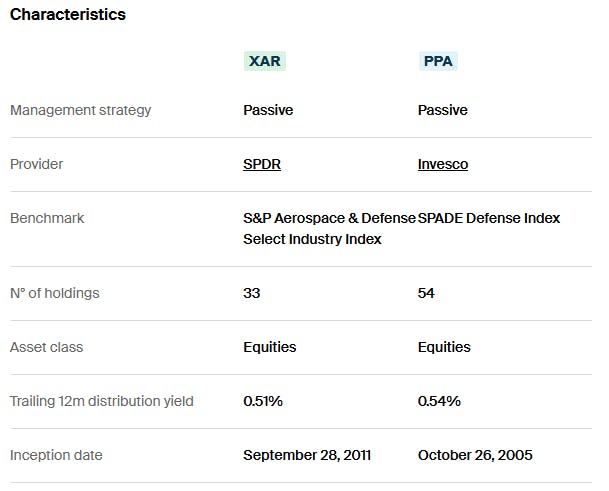Click the September 28, 2011 inception date
Viewport: 609px width, 491px height.
click(x=307, y=455)
